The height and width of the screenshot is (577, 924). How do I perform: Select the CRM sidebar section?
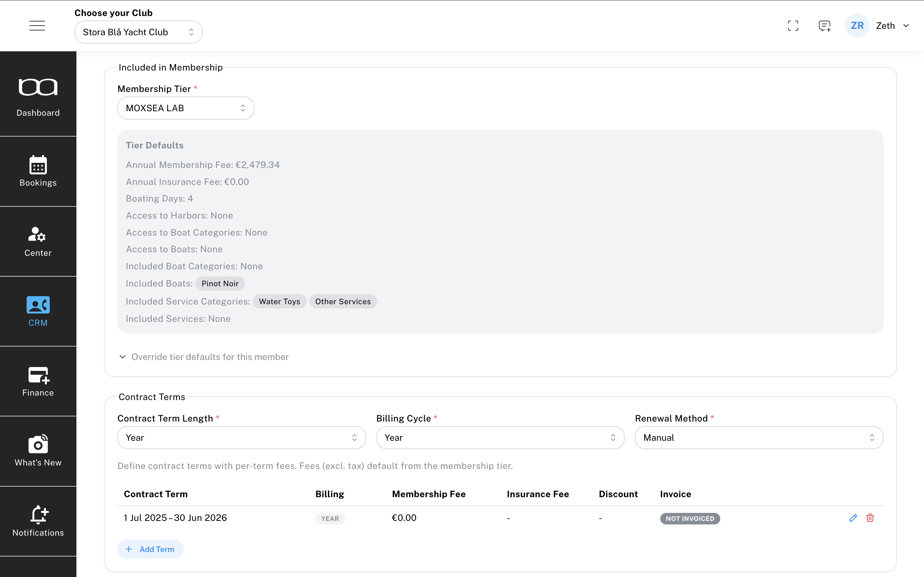pyautogui.click(x=38, y=311)
